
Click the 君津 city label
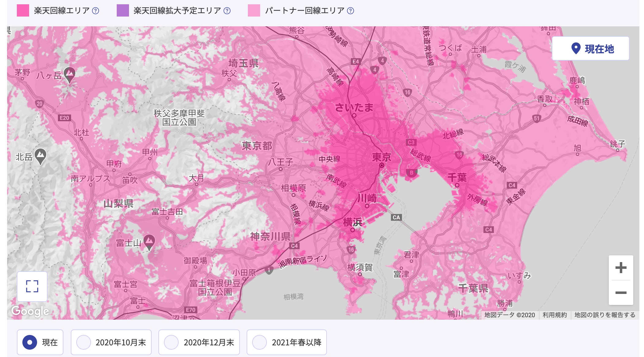411,254
